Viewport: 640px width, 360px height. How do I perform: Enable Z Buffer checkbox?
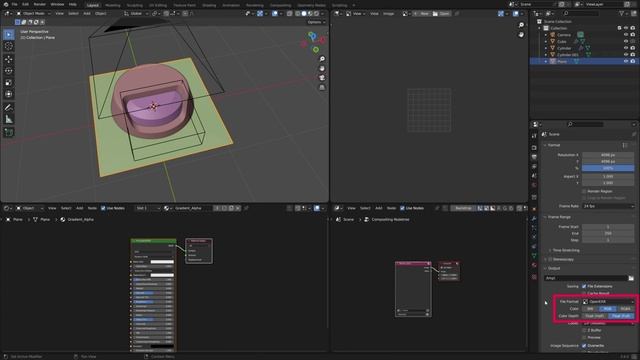click(x=584, y=330)
